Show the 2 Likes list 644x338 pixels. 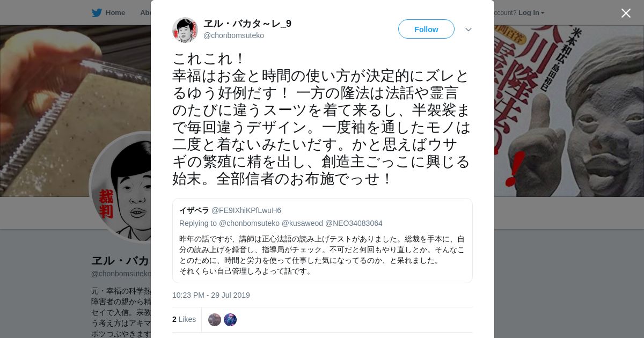click(x=184, y=319)
